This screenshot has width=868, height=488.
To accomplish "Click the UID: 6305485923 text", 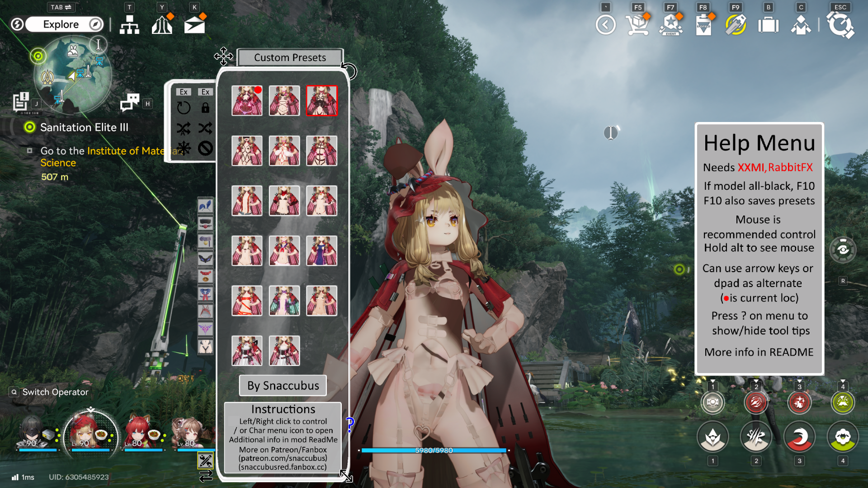I will pos(79,477).
